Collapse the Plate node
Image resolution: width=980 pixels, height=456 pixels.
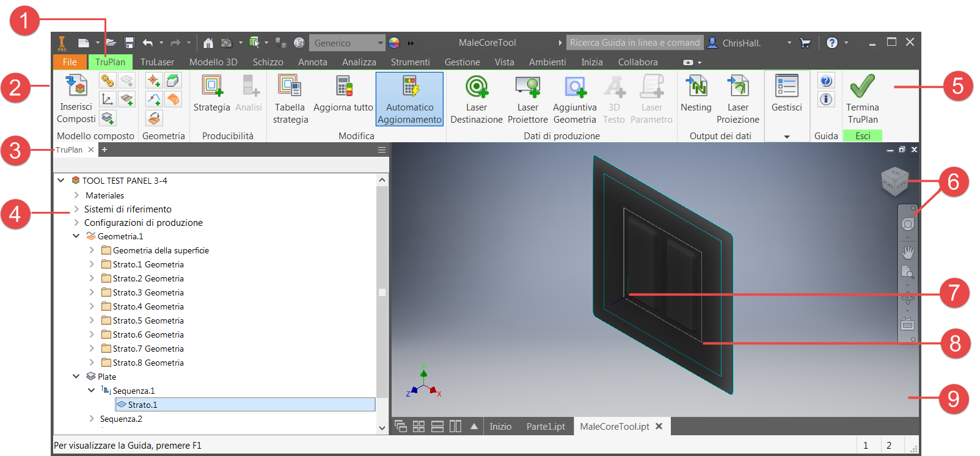click(x=76, y=377)
